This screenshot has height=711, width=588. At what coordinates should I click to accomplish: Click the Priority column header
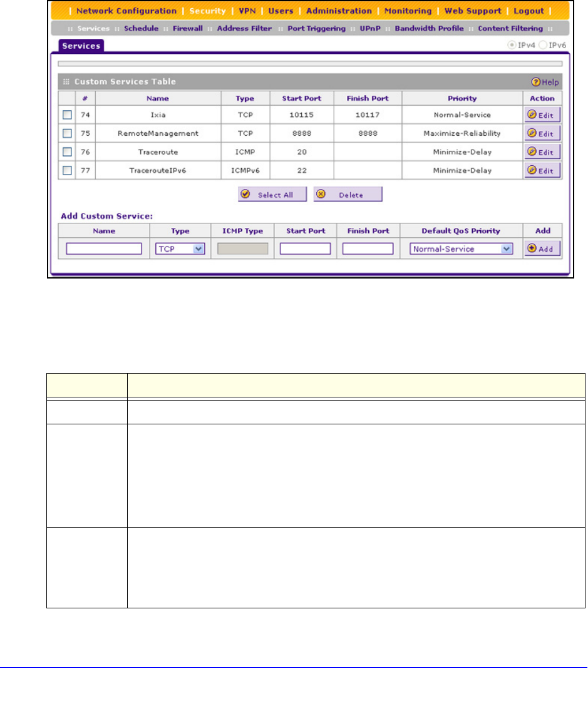tap(462, 98)
